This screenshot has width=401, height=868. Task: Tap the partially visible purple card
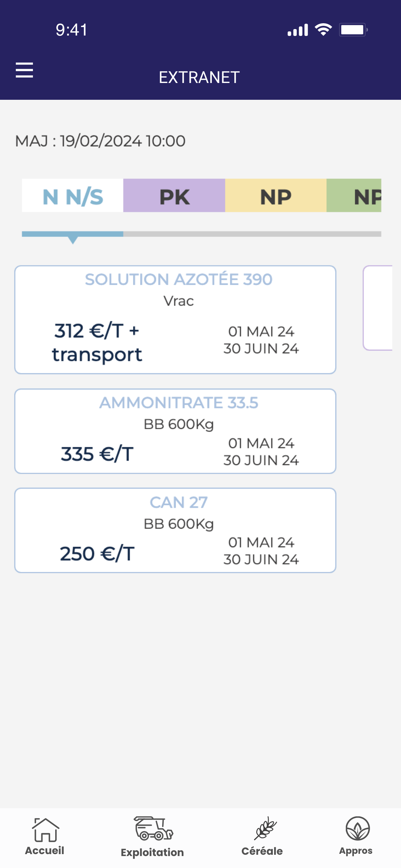pos(378,308)
